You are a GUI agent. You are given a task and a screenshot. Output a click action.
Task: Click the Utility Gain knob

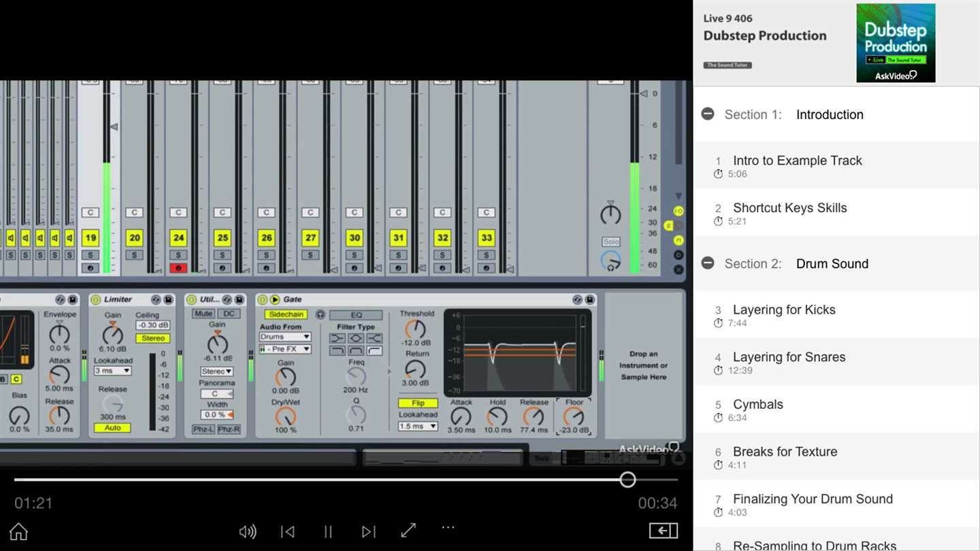click(217, 343)
